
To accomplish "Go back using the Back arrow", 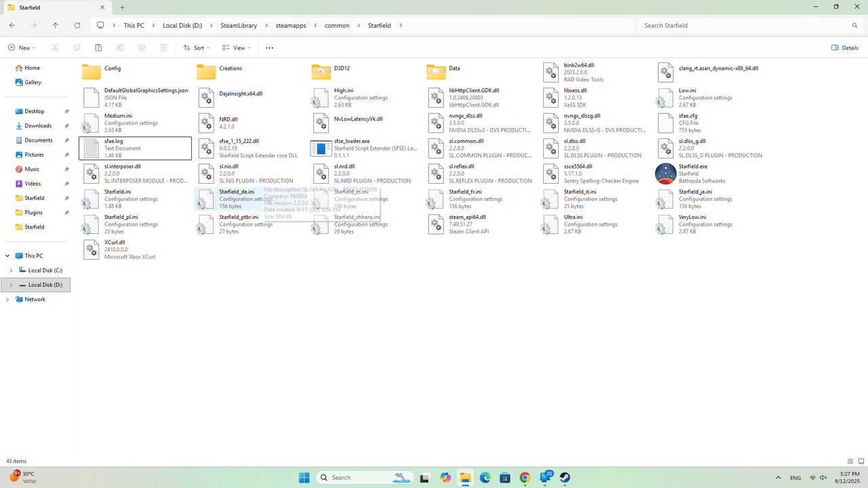I will pos(12,25).
